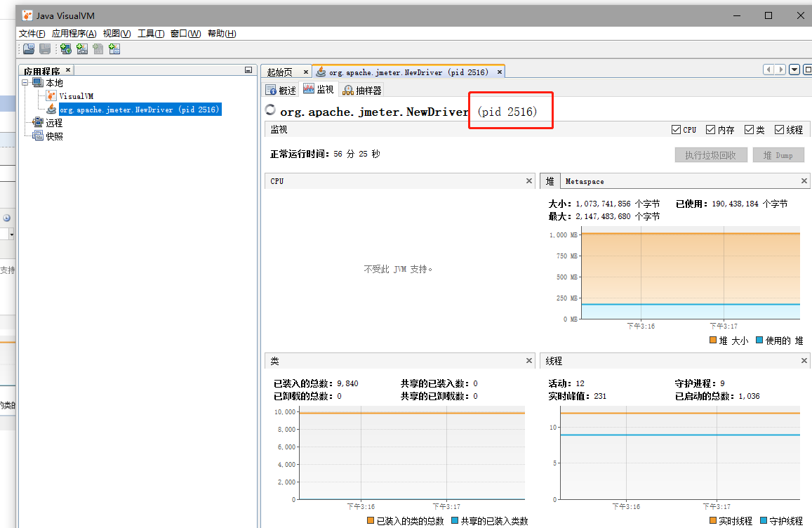The width and height of the screenshot is (812, 528).
Task: Select the org.apache.jmeter.NewDriver document tab
Action: coord(408,72)
